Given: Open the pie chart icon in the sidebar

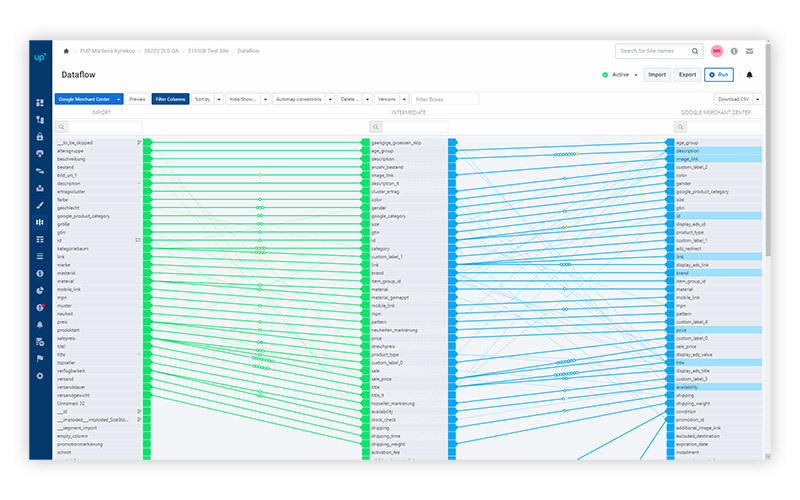Looking at the screenshot, I should [x=40, y=290].
